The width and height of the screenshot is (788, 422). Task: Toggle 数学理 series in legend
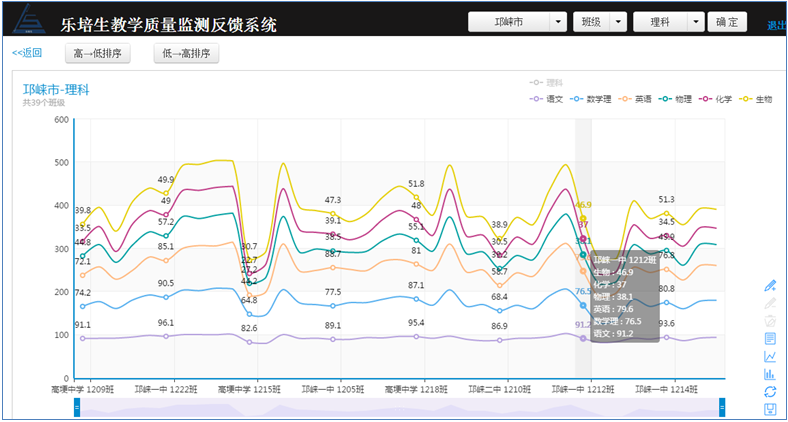[x=592, y=99]
